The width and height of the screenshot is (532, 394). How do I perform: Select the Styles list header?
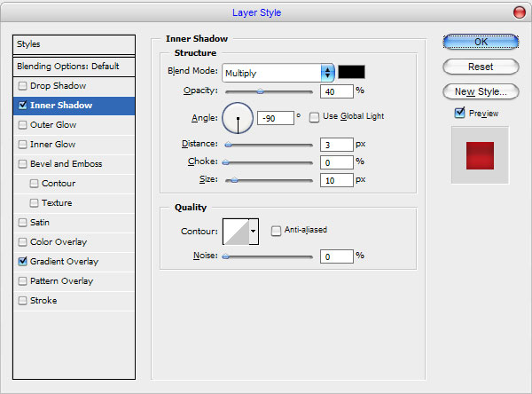(x=74, y=44)
